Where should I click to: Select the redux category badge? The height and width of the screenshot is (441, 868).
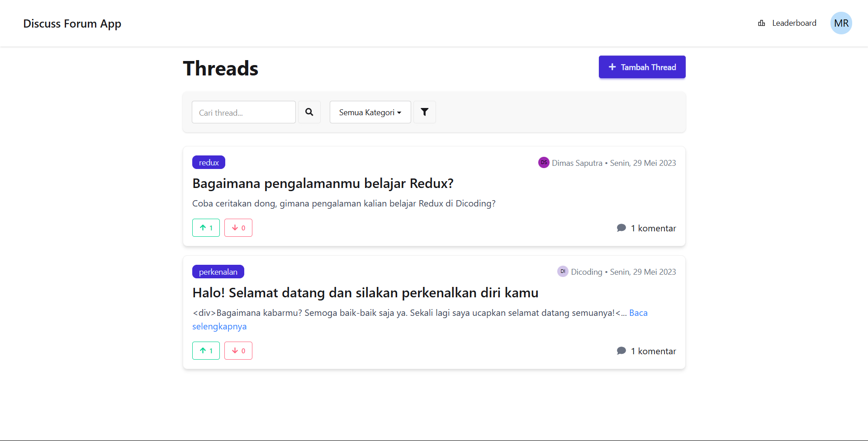tap(209, 162)
